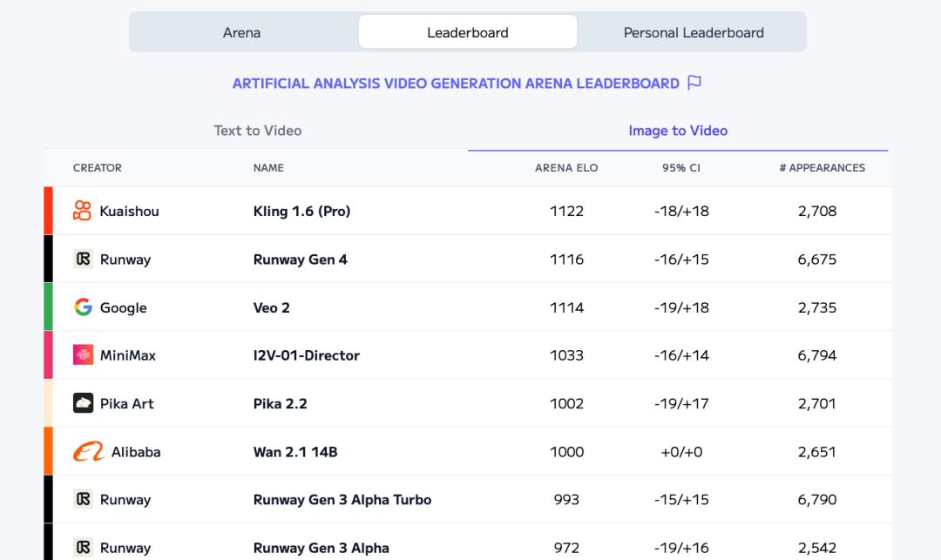This screenshot has height=560, width=941.
Task: Click the Arena ELO value 1114
Action: (566, 307)
